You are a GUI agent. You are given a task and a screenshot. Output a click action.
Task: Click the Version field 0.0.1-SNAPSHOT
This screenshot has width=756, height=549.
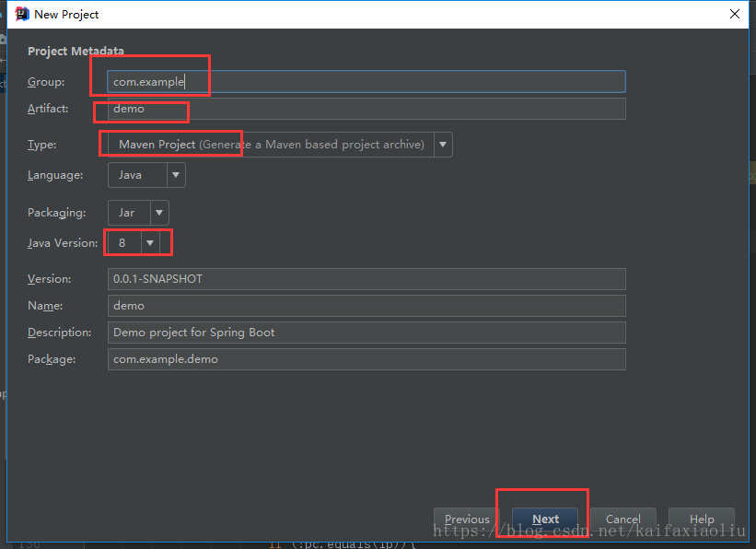366,279
